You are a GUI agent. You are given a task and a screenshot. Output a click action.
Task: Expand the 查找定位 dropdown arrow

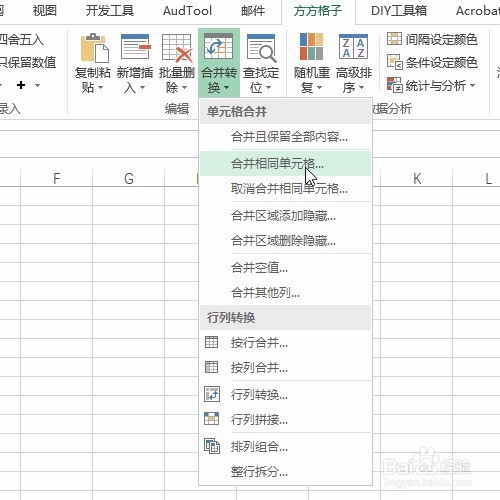[x=268, y=88]
